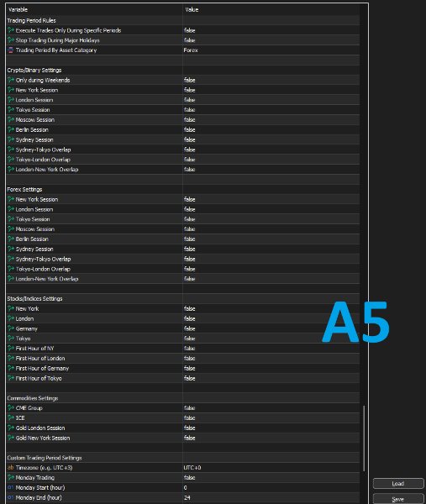Click the Save button
Screen dimensions: 426x504
pos(398,498)
